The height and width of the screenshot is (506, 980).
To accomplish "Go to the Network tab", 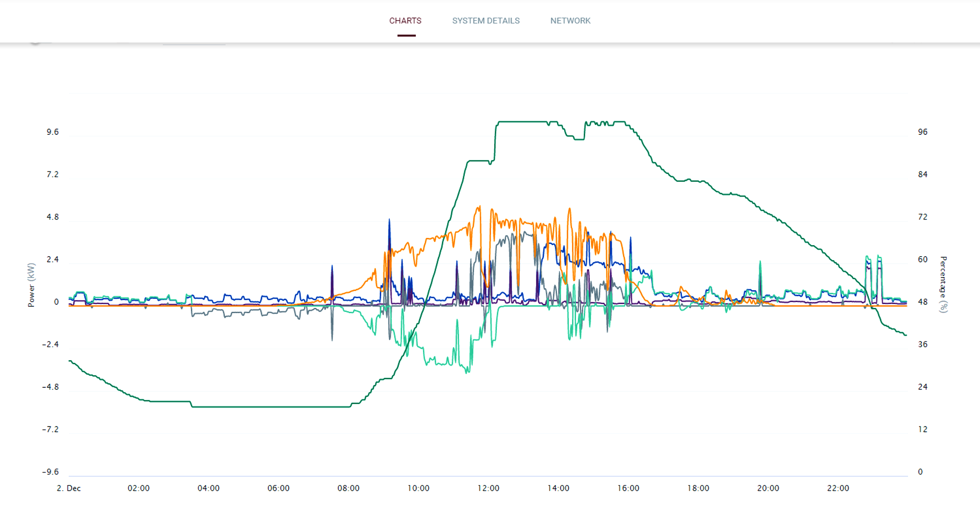I will click(x=570, y=21).
